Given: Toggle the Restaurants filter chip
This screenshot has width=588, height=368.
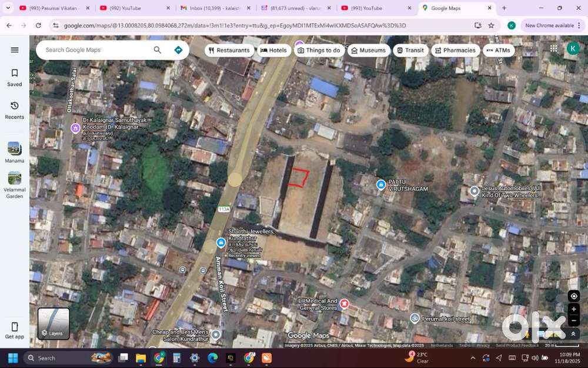Looking at the screenshot, I should 229,50.
